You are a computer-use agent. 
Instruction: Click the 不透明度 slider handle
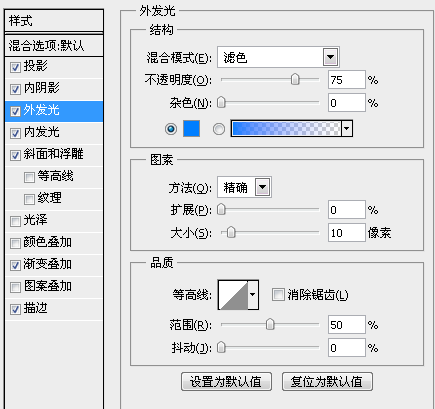click(x=295, y=80)
